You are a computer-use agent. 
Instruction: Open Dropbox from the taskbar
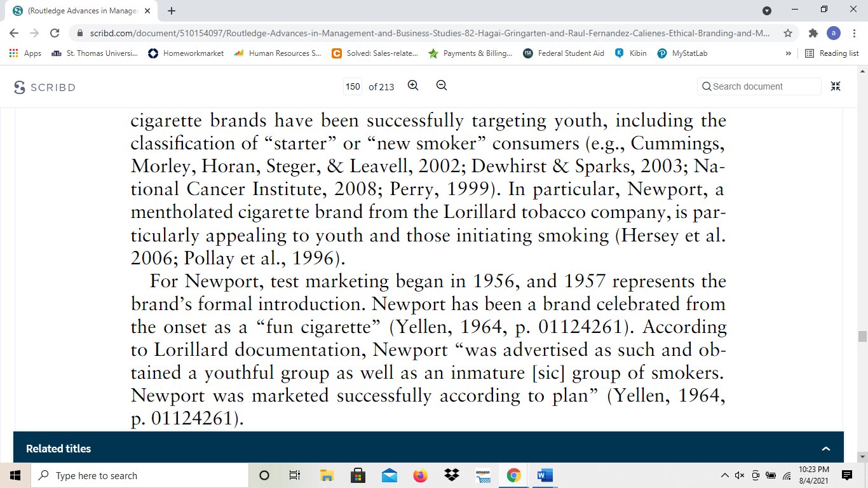pyautogui.click(x=452, y=475)
